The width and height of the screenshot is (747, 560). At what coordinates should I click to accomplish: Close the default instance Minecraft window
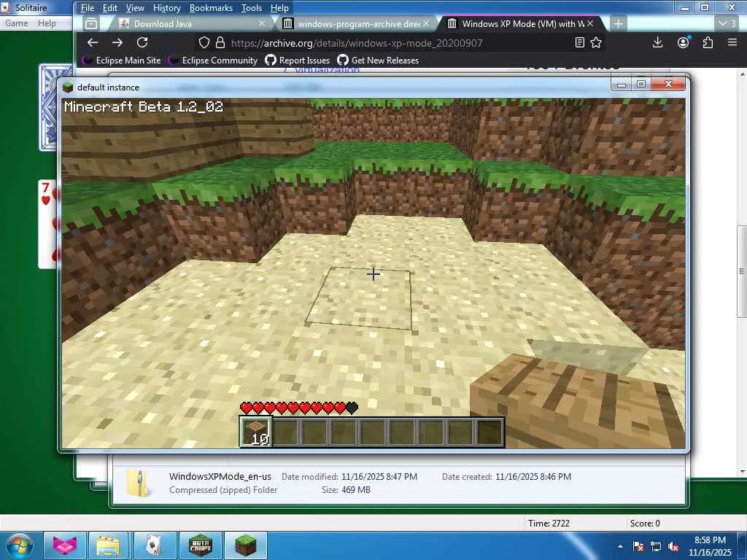(x=668, y=85)
